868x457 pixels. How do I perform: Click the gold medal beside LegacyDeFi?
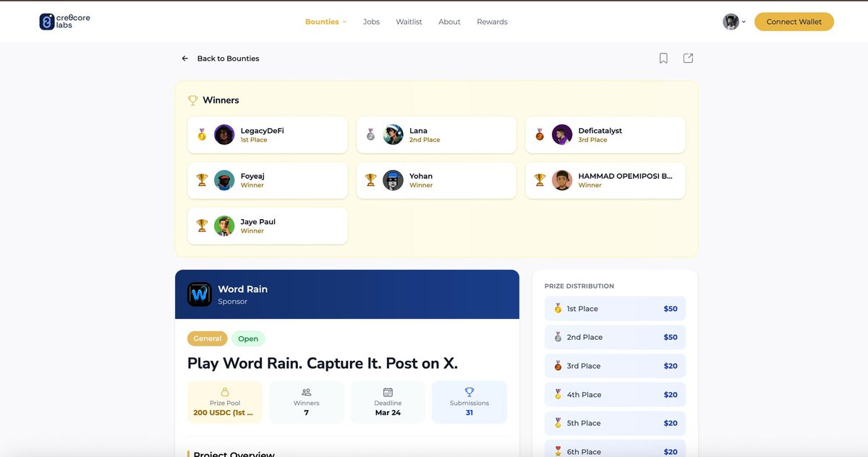coord(202,134)
